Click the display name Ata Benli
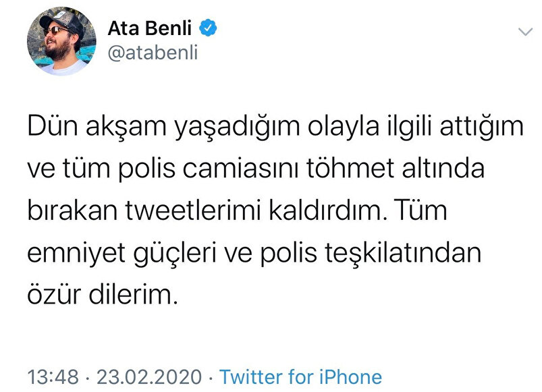The width and height of the screenshot is (542, 392). coord(153,30)
